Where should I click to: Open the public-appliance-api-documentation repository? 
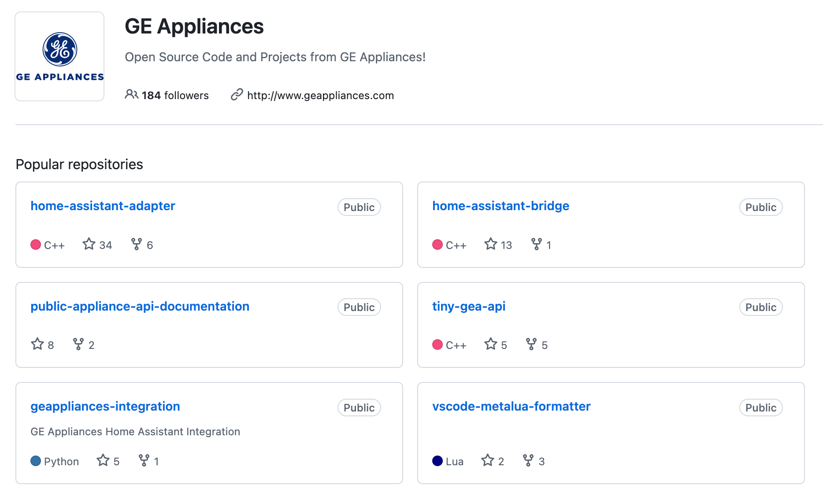(x=140, y=306)
